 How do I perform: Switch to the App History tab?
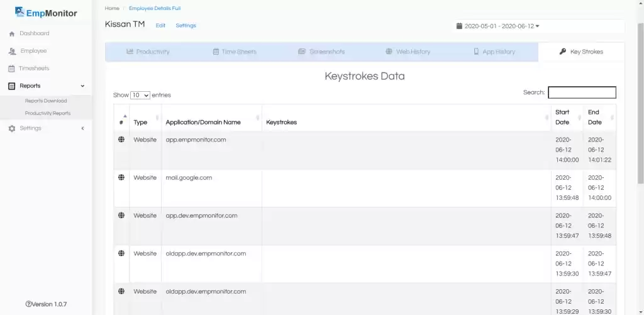[x=494, y=52]
